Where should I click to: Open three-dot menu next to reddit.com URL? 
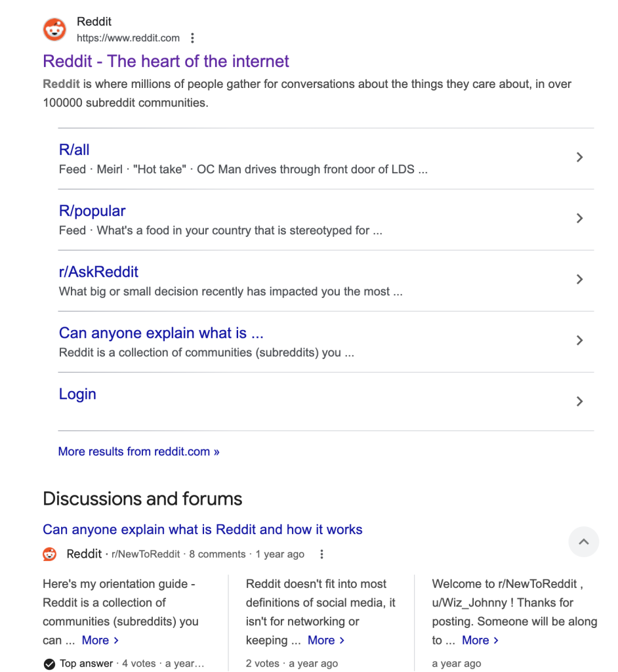(192, 38)
